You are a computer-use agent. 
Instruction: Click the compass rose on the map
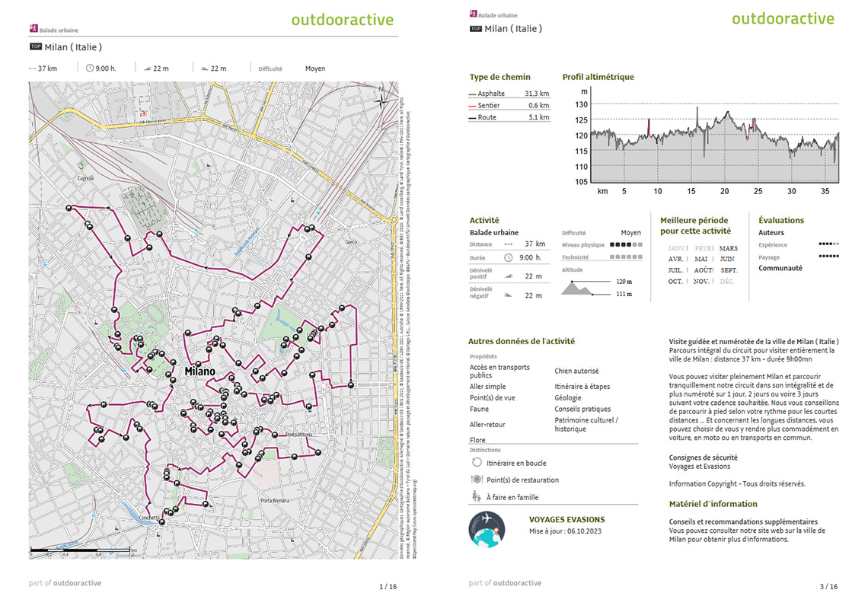(x=381, y=100)
